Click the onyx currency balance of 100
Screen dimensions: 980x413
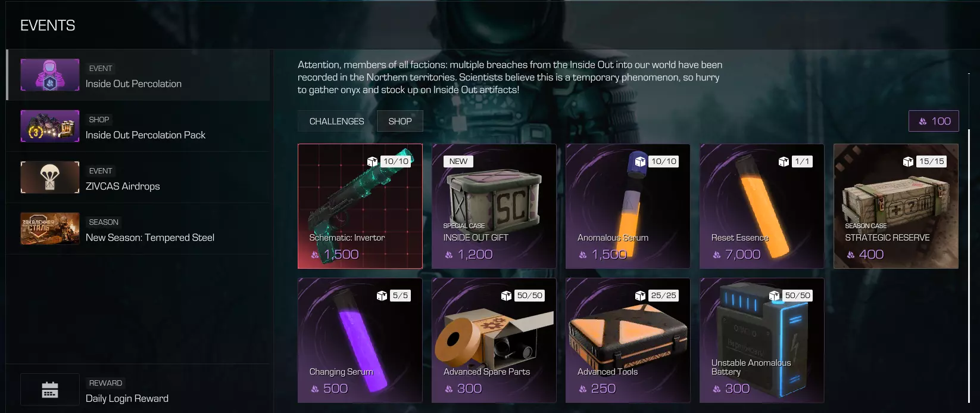pyautogui.click(x=934, y=121)
